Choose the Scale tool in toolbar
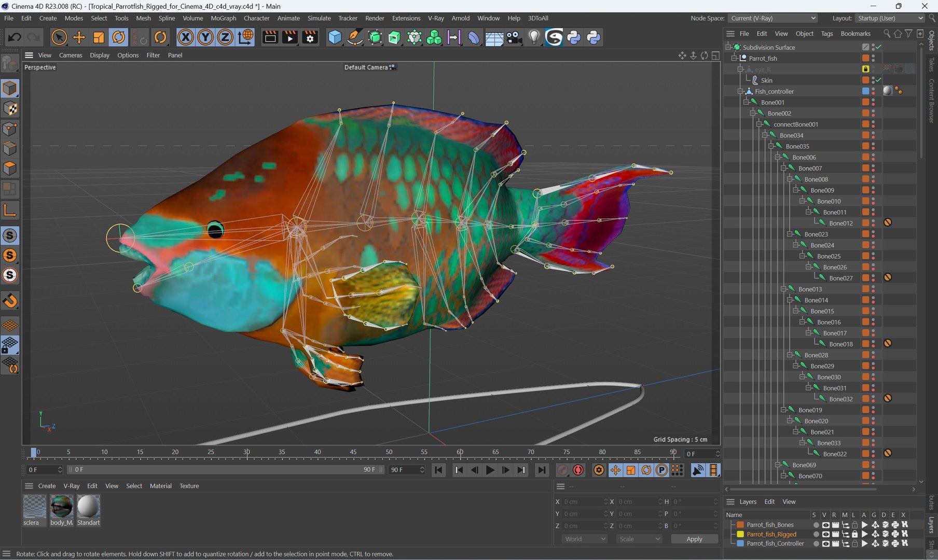The height and width of the screenshot is (560, 938). click(x=99, y=37)
